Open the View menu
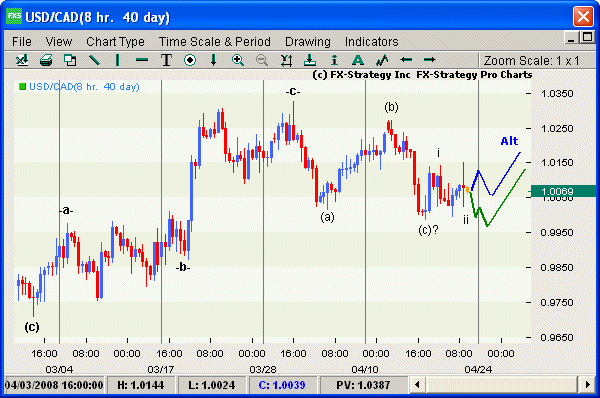600x398 pixels. 59,41
